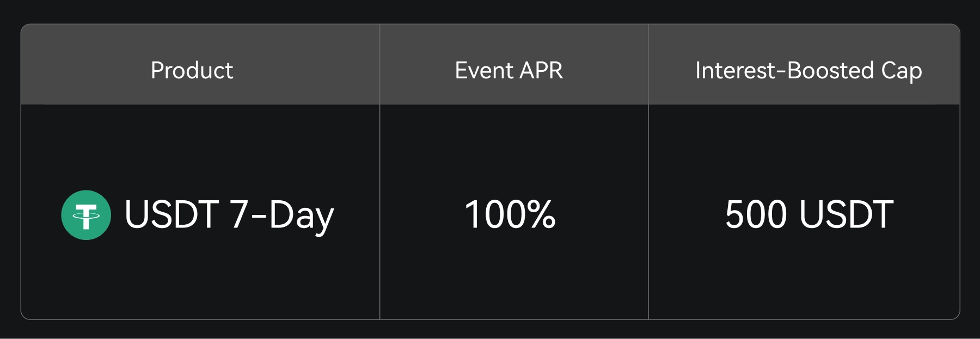Select the 500 USDT cap value

(809, 214)
